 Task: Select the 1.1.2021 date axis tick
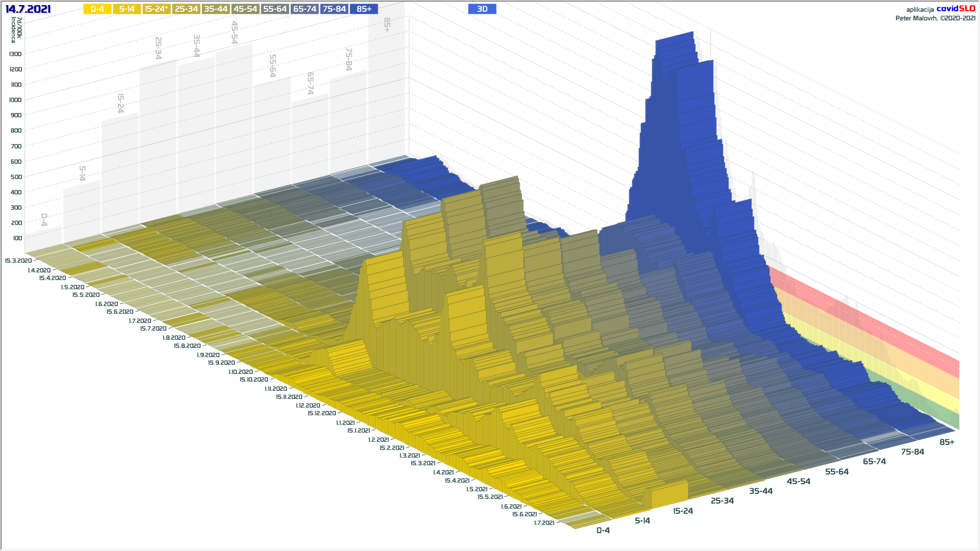click(x=346, y=423)
